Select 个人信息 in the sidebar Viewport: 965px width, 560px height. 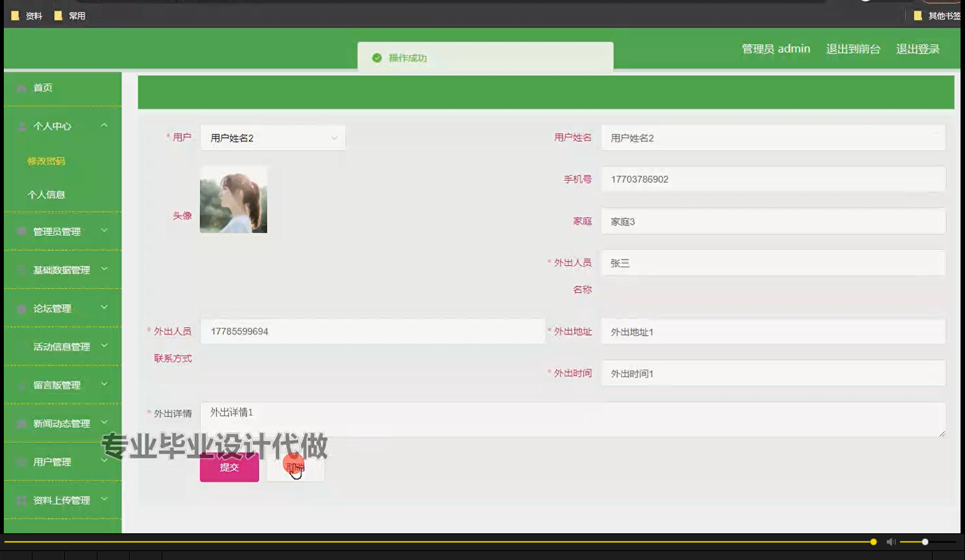pyautogui.click(x=47, y=194)
